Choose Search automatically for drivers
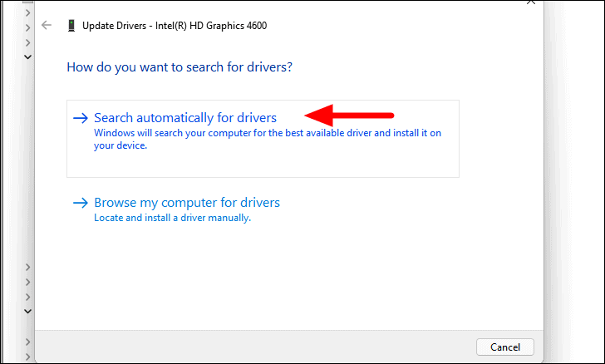Image resolution: width=605 pixels, height=364 pixels. point(263,139)
